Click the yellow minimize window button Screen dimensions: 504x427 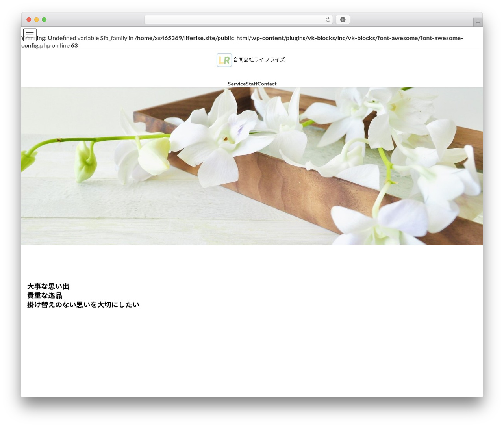click(37, 20)
